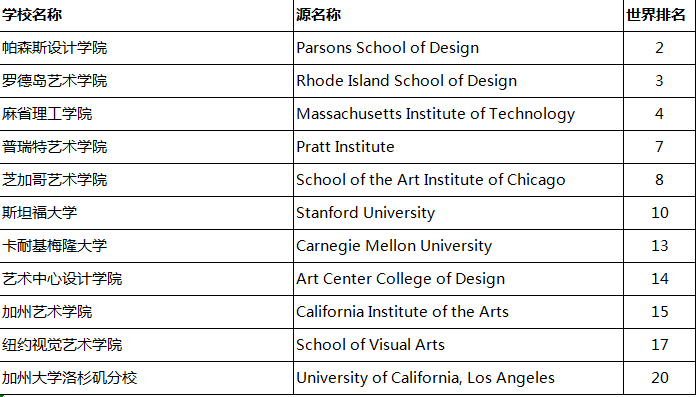
Task: Click the Parsons School of Design cell
Action: [458, 48]
